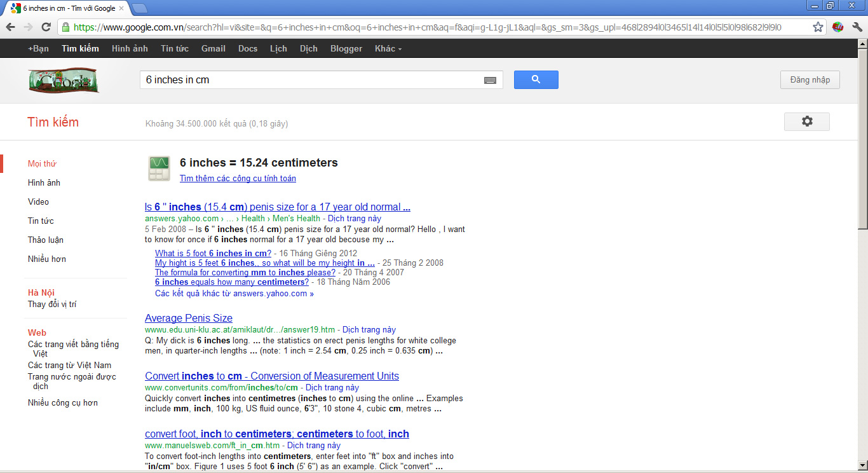Click the browser forward arrow
Screen dimensions: 868x473
point(28,27)
